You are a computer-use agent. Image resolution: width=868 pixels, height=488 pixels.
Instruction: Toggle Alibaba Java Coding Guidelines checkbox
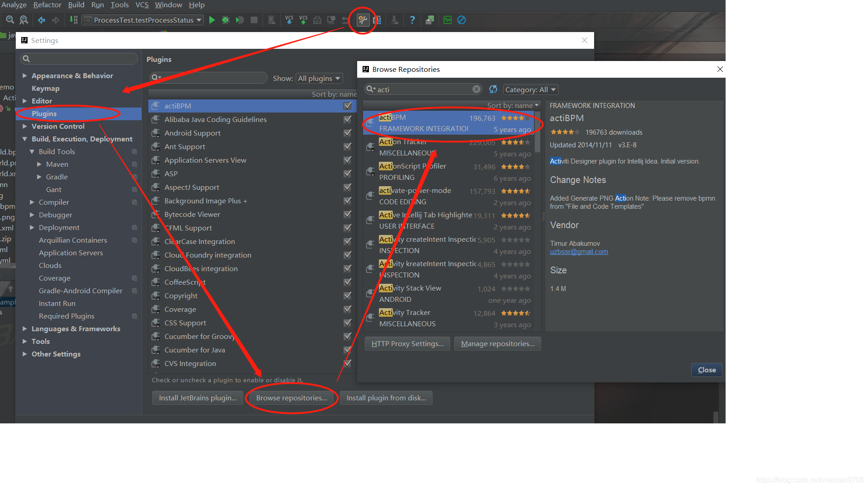(347, 119)
